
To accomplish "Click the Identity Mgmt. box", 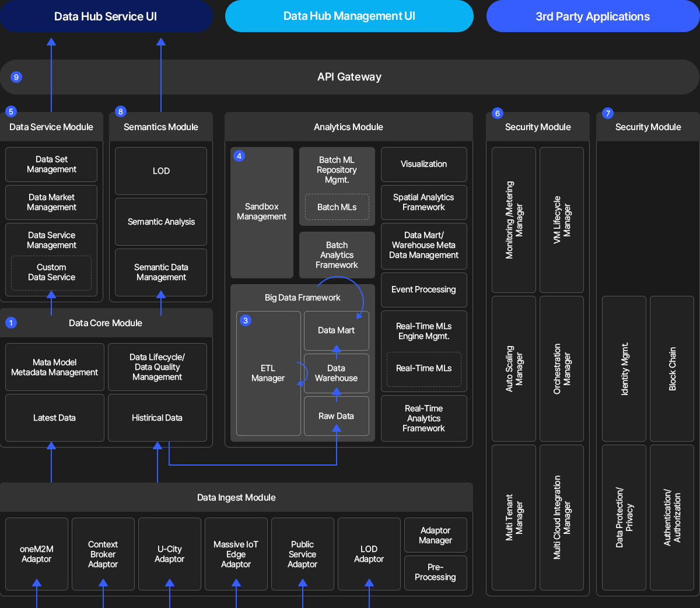I will pos(624,369).
